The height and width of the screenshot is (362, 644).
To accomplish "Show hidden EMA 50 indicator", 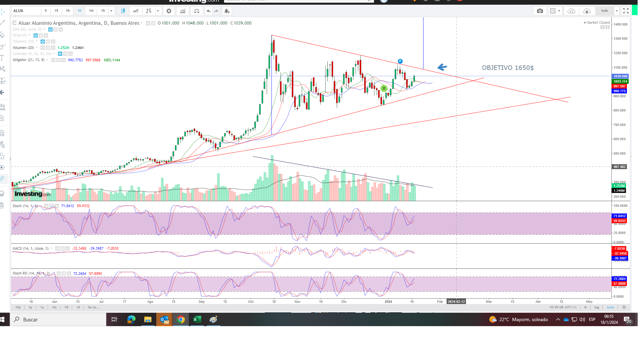I will click(50, 29).
